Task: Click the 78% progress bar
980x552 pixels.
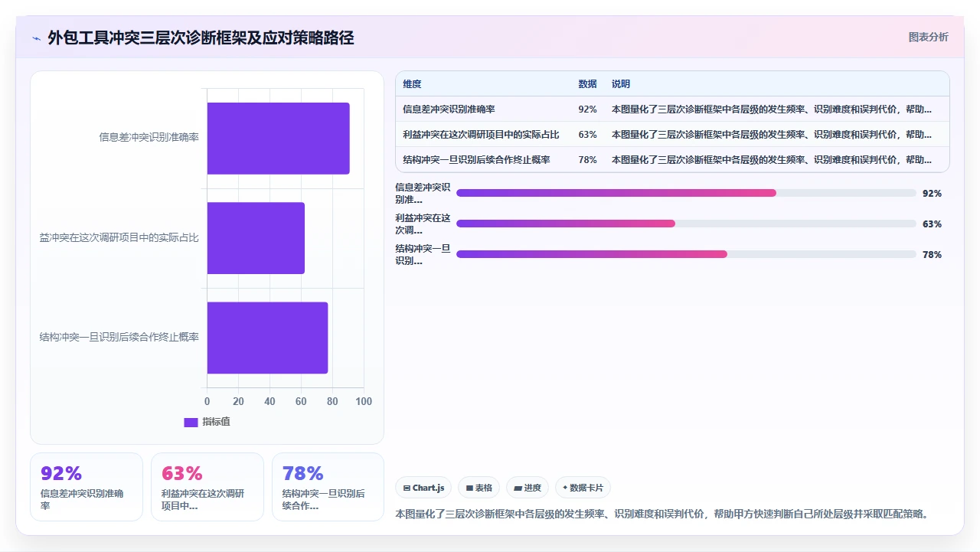Action: pyautogui.click(x=686, y=254)
